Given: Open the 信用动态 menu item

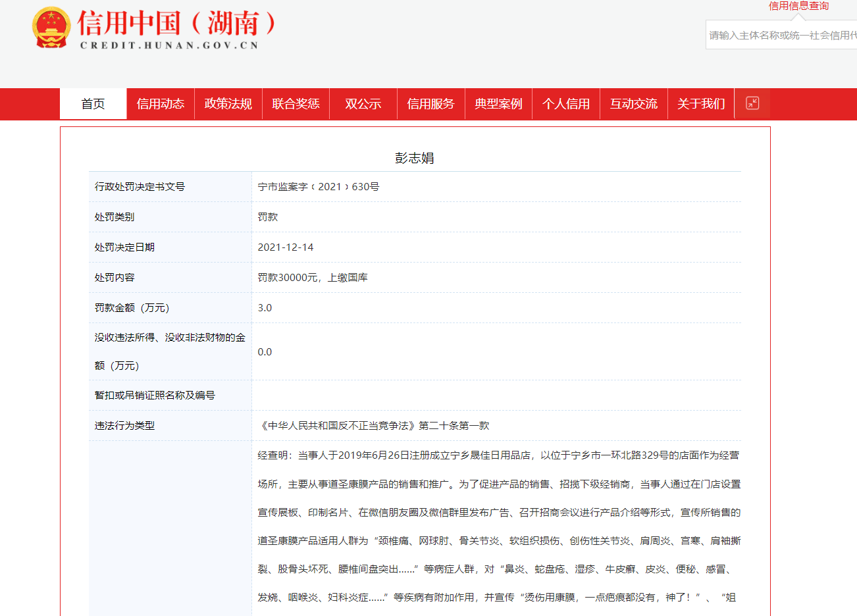Looking at the screenshot, I should [161, 104].
